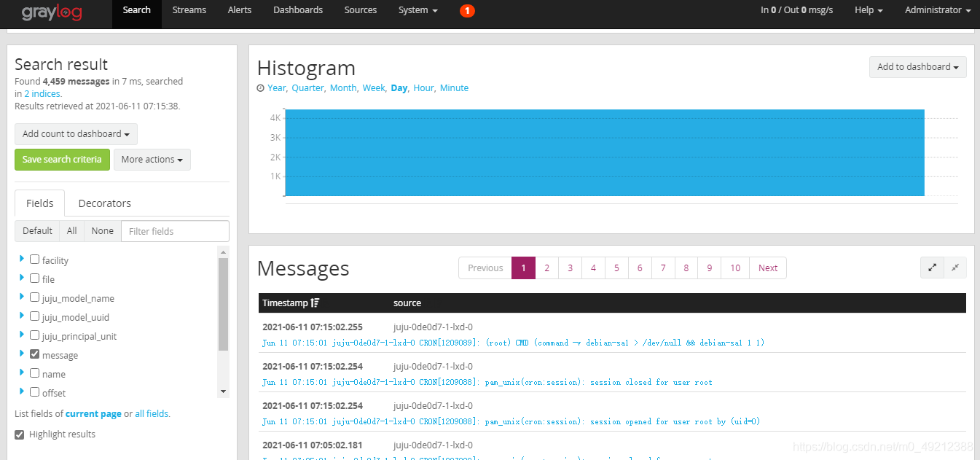Set histogram resolution to Minute

pyautogui.click(x=454, y=88)
